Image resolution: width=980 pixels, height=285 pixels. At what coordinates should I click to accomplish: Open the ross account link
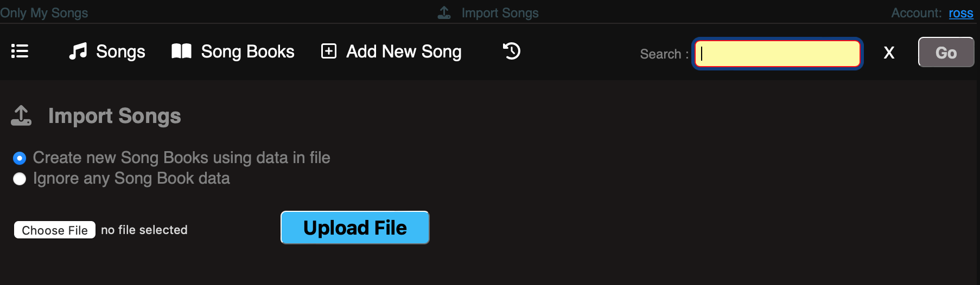(960, 13)
